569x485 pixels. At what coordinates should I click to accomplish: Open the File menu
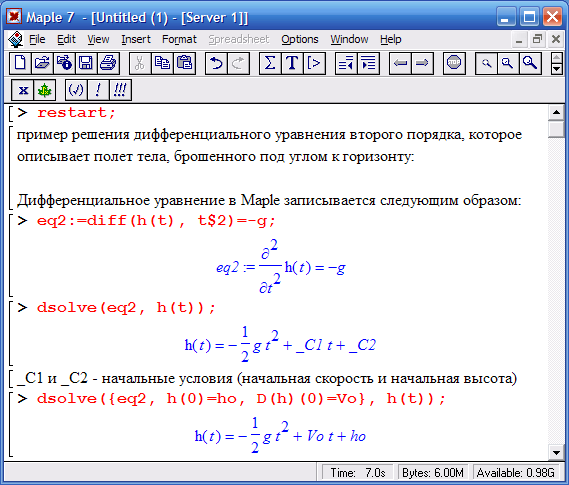point(37,39)
